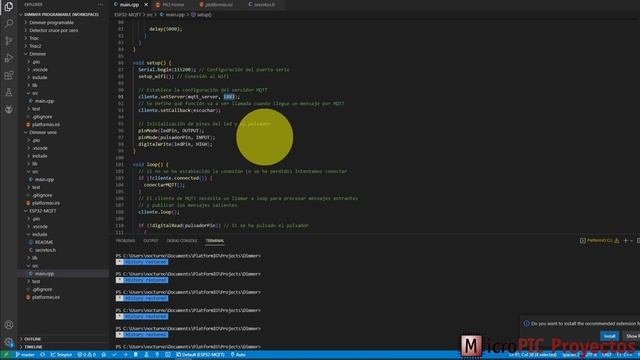Open the Manage gear icon

click(x=9, y=342)
